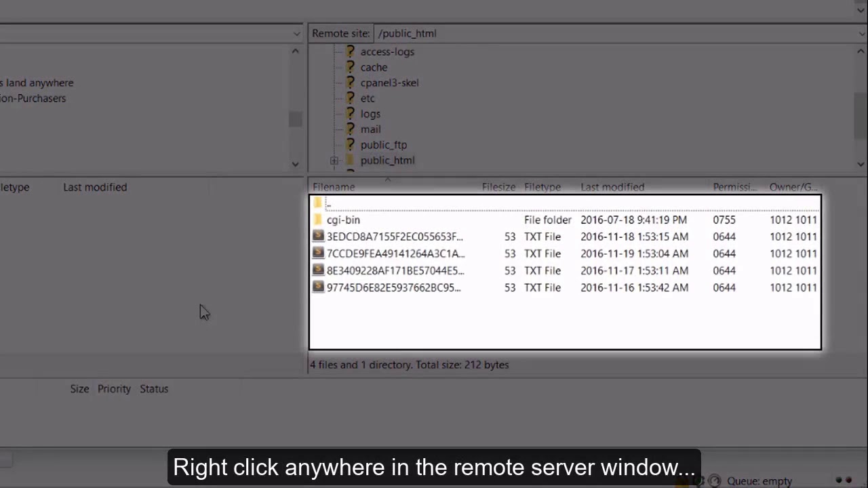Click the Remote site path input field
This screenshot has width=868, height=488.
pos(614,33)
